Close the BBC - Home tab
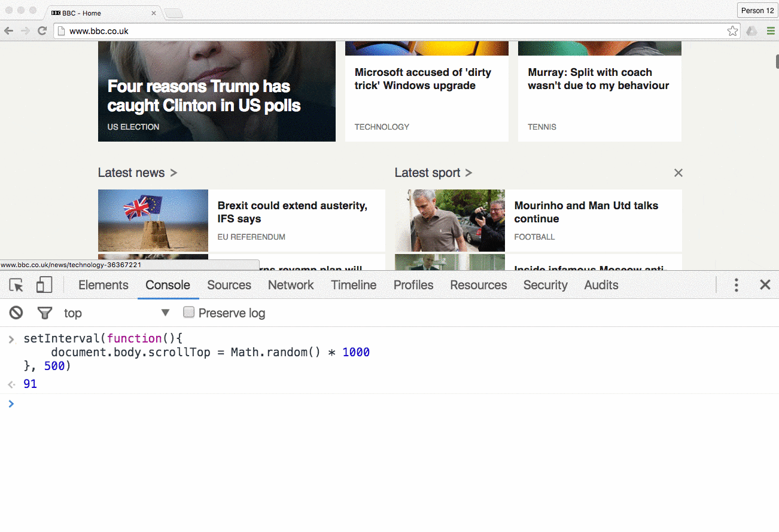The width and height of the screenshot is (779, 532). pos(154,13)
